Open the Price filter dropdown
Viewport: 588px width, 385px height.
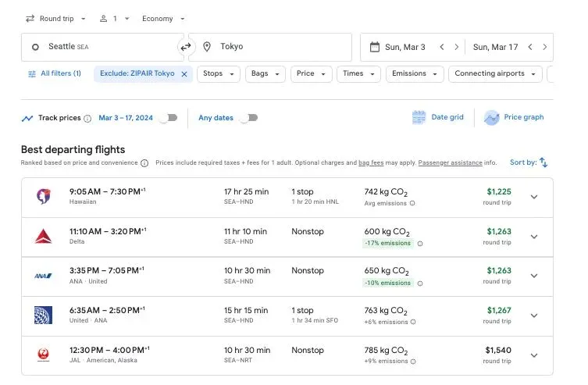pos(311,74)
